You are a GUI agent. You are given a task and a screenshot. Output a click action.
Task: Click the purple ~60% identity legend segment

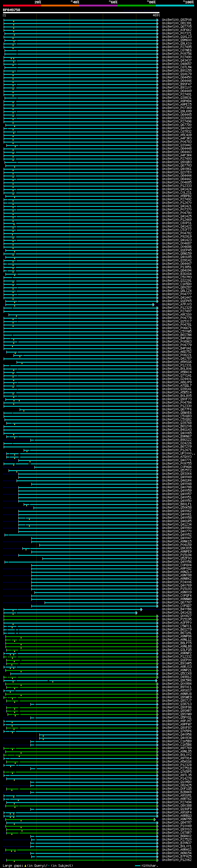[99, 6]
